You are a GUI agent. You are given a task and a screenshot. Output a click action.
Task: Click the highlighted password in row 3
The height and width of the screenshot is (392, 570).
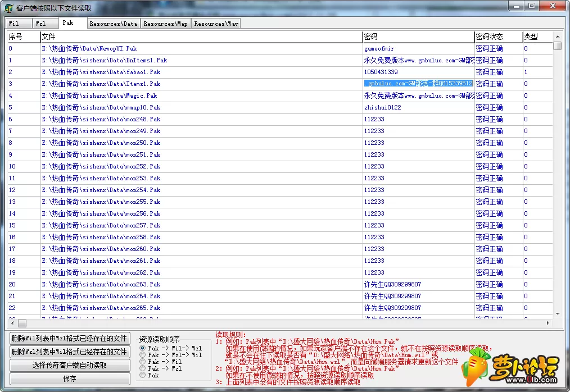418,84
